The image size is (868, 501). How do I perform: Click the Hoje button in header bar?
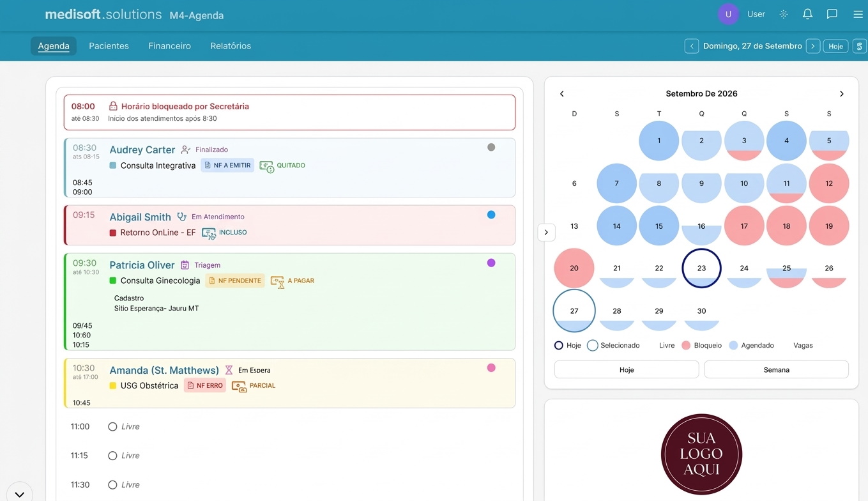(836, 46)
